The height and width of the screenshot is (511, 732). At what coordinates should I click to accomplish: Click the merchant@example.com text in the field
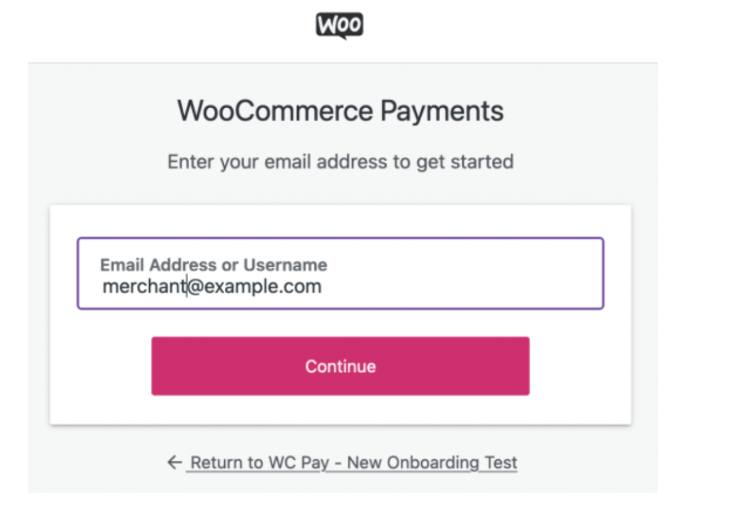coord(212,287)
